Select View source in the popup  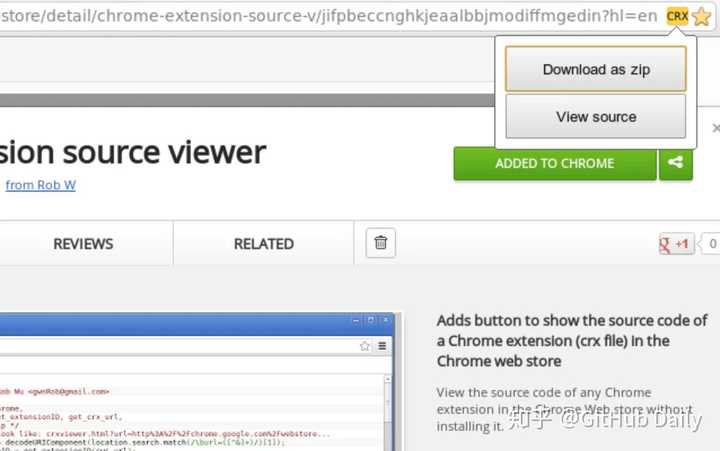pyautogui.click(x=596, y=117)
